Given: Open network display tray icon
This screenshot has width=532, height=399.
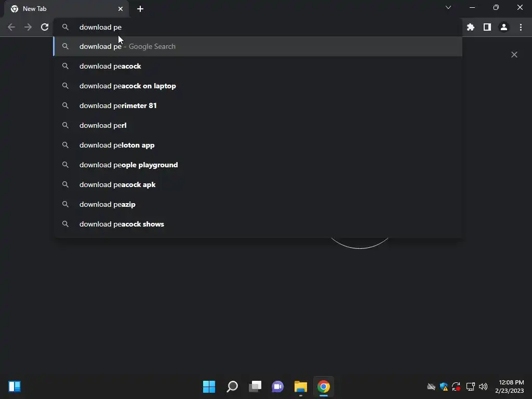Looking at the screenshot, I should [x=470, y=387].
